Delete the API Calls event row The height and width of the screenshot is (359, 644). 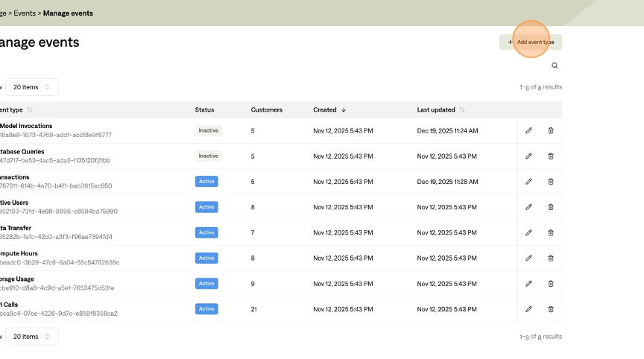click(551, 309)
